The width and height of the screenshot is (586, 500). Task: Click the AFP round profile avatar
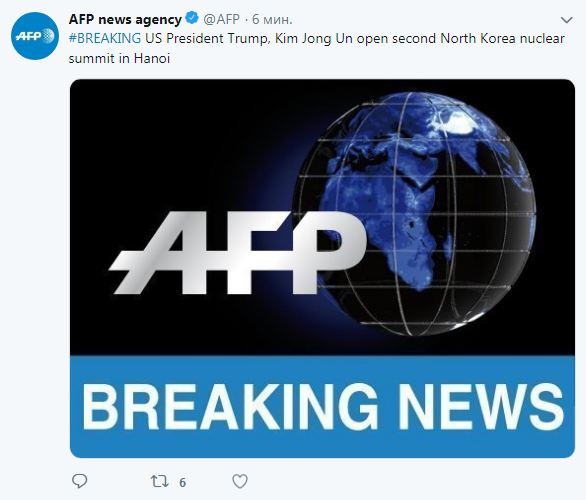tap(35, 36)
